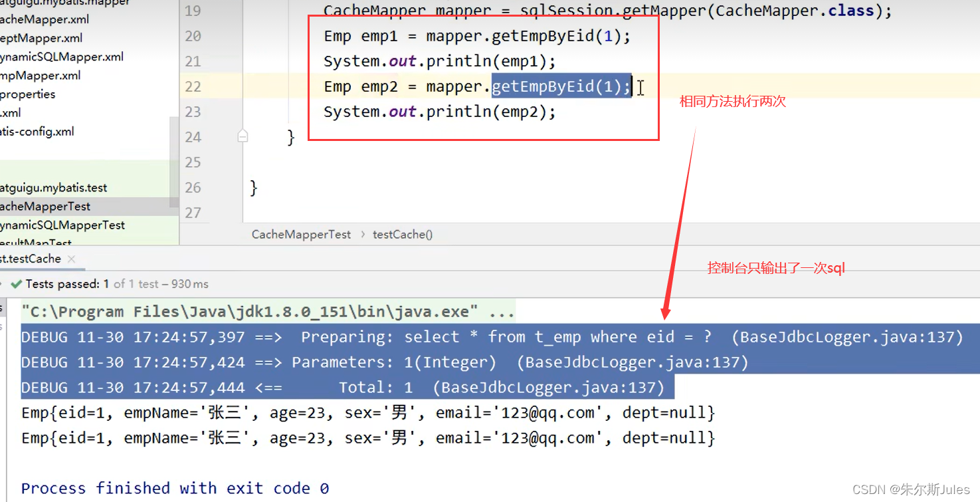This screenshot has width=980, height=502.
Task: Click line number 20 in the gutter
Action: click(x=193, y=36)
